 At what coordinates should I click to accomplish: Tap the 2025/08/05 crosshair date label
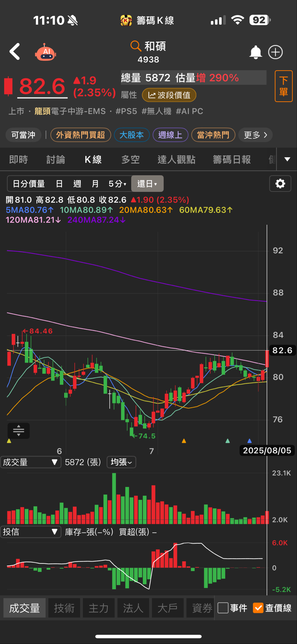pos(267,451)
